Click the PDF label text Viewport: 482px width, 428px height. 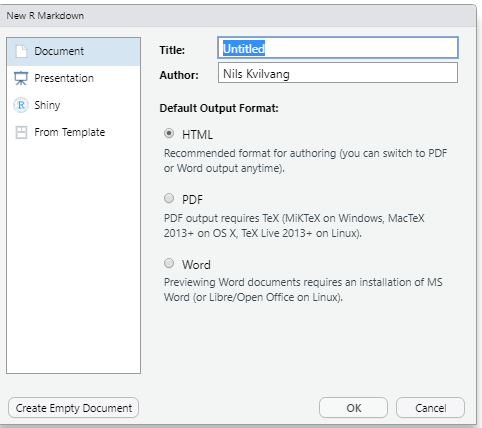[192, 200]
